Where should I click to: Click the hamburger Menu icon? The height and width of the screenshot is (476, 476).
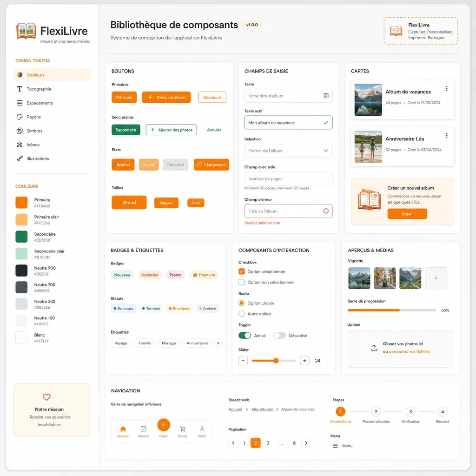[x=335, y=446]
